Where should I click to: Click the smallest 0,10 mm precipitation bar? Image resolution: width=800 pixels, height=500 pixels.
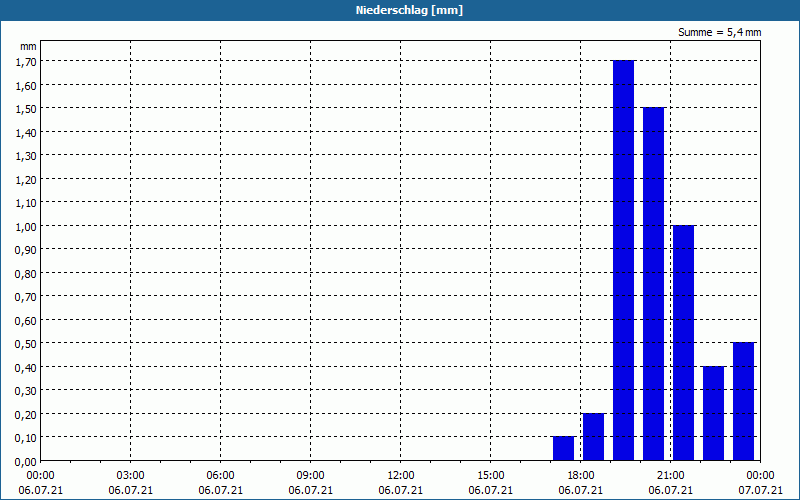coord(563,448)
